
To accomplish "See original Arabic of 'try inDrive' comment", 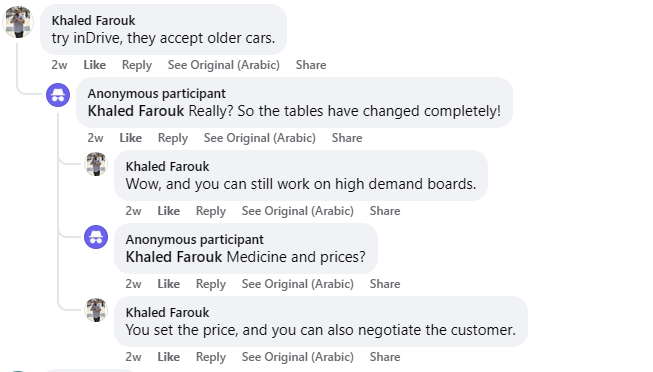I will click(x=224, y=65).
